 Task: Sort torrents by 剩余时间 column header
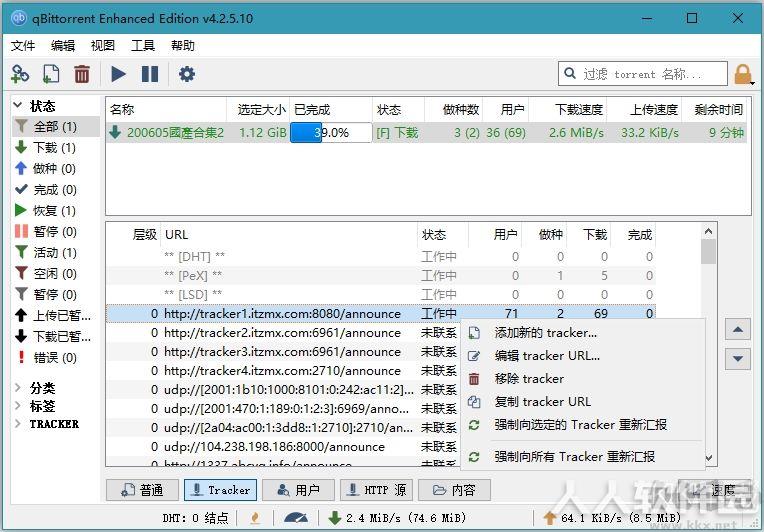tap(714, 110)
